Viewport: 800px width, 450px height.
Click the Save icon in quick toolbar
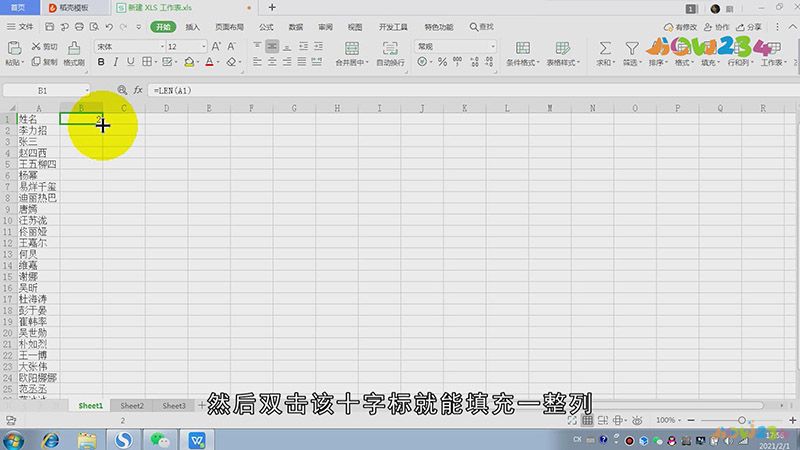[49, 27]
